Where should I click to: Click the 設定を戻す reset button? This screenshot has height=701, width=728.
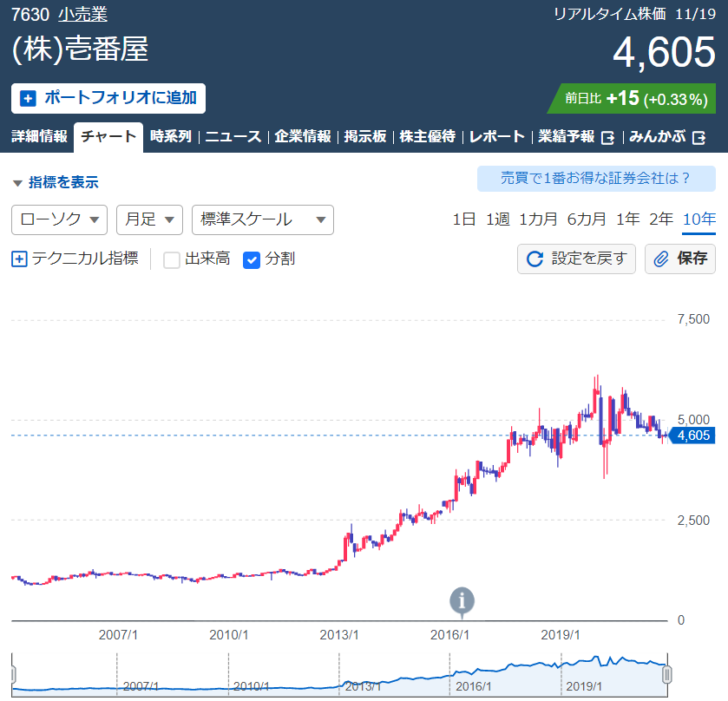(x=577, y=259)
